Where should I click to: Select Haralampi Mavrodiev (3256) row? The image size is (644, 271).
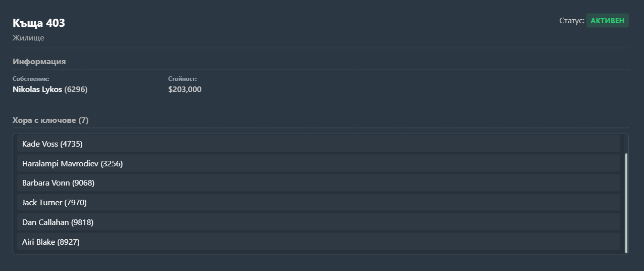tap(318, 163)
